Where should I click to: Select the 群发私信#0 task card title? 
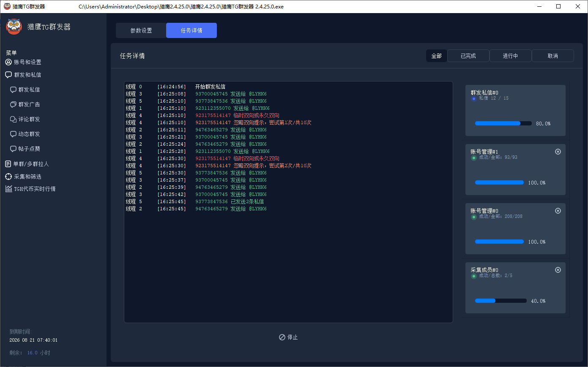(x=484, y=92)
